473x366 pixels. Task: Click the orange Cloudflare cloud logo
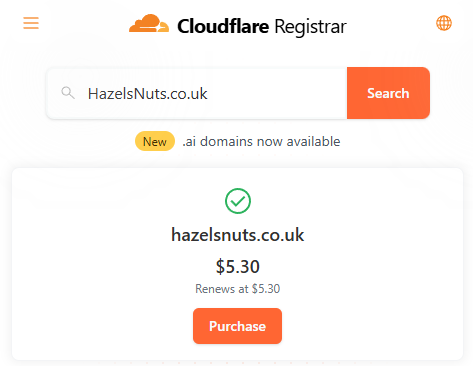point(149,23)
